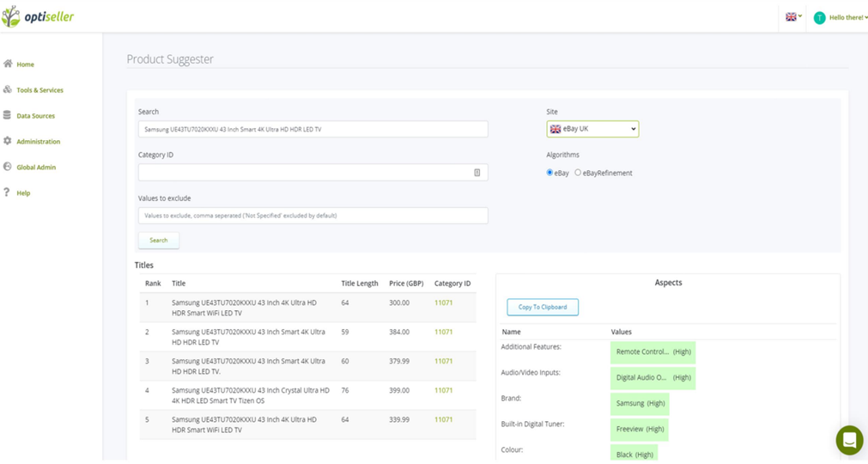Click the Category ID lookup icon

click(477, 173)
